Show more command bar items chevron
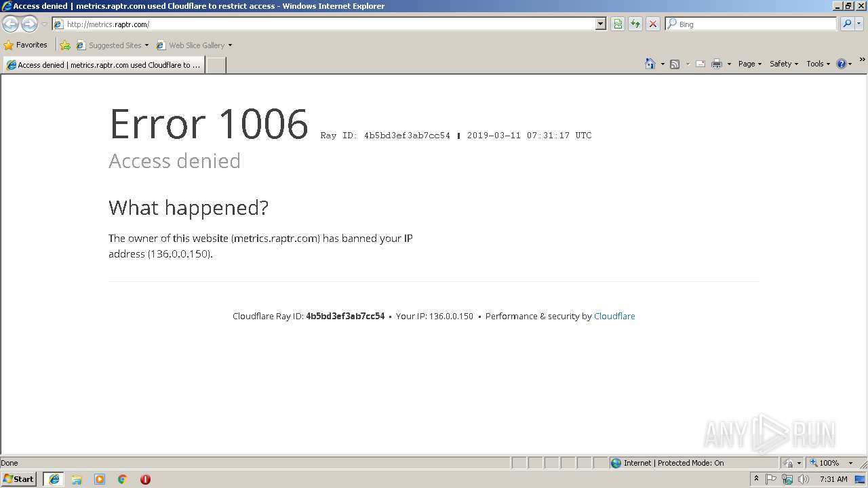This screenshot has height=488, width=868. click(x=862, y=60)
